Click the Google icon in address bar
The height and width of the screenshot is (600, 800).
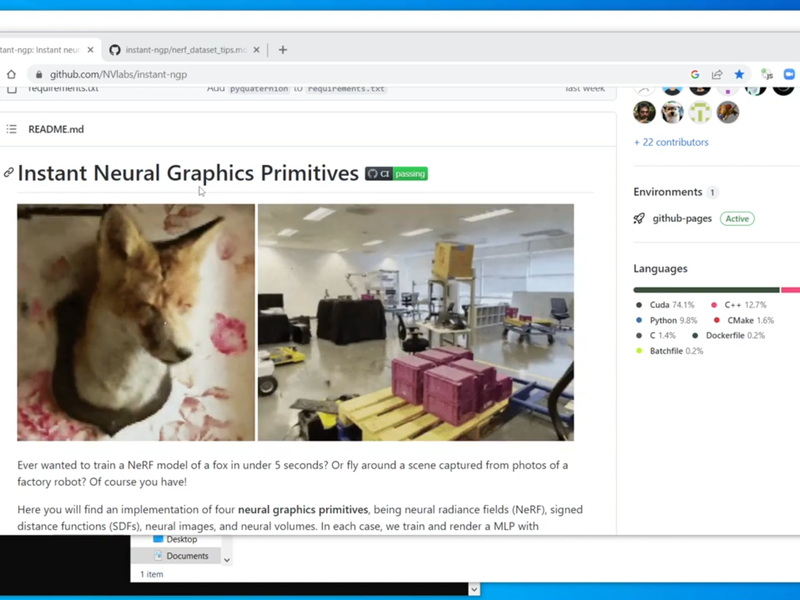pos(695,74)
